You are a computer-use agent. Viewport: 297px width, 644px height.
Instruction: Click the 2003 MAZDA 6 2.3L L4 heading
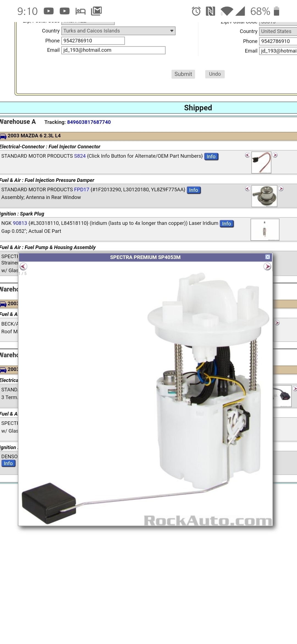(x=34, y=136)
